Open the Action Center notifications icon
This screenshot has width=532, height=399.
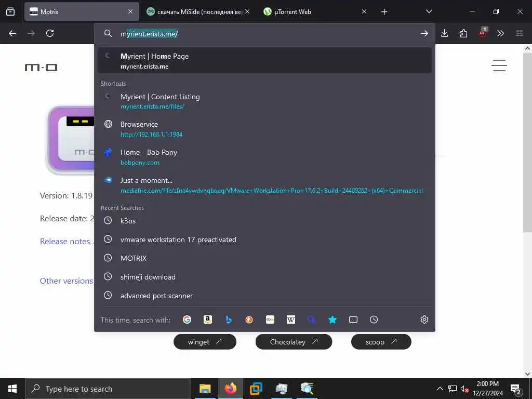(x=516, y=389)
